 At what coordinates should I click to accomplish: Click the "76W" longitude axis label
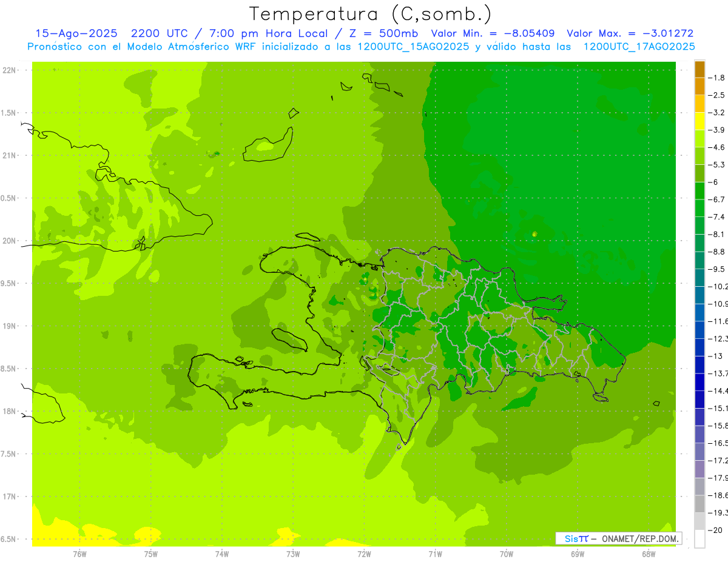79,554
